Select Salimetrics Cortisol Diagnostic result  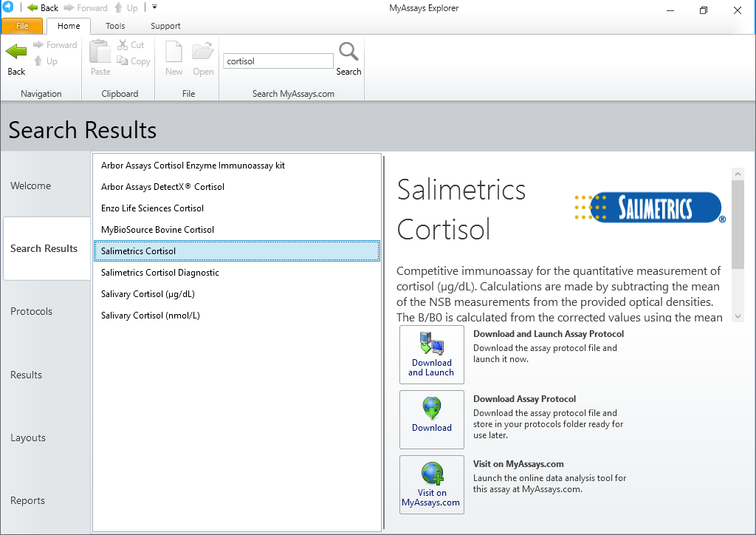pos(160,273)
